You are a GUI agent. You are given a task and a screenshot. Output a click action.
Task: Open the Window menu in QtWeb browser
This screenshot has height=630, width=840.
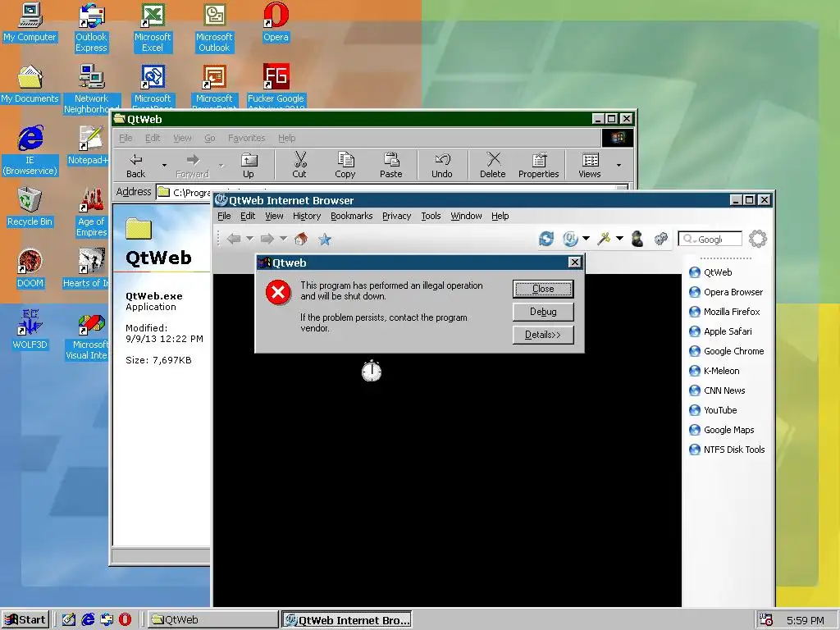coord(466,216)
